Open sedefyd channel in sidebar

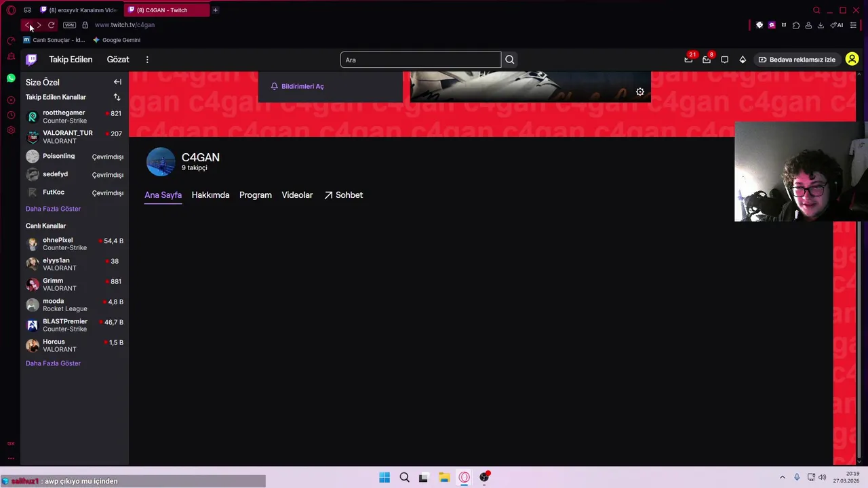pyautogui.click(x=75, y=175)
